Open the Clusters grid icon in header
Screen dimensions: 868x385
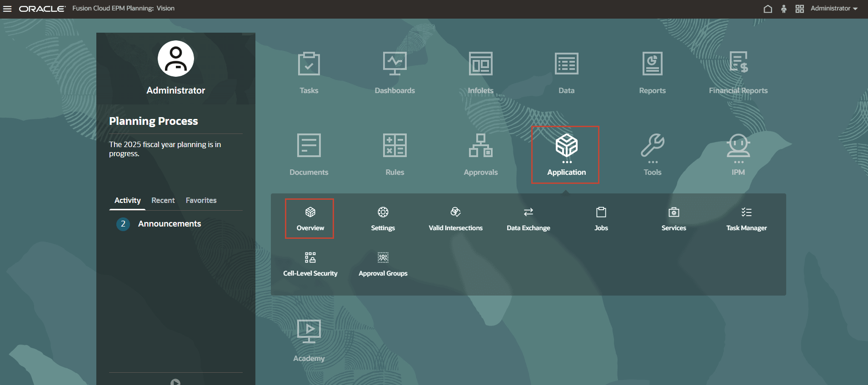pyautogui.click(x=799, y=9)
